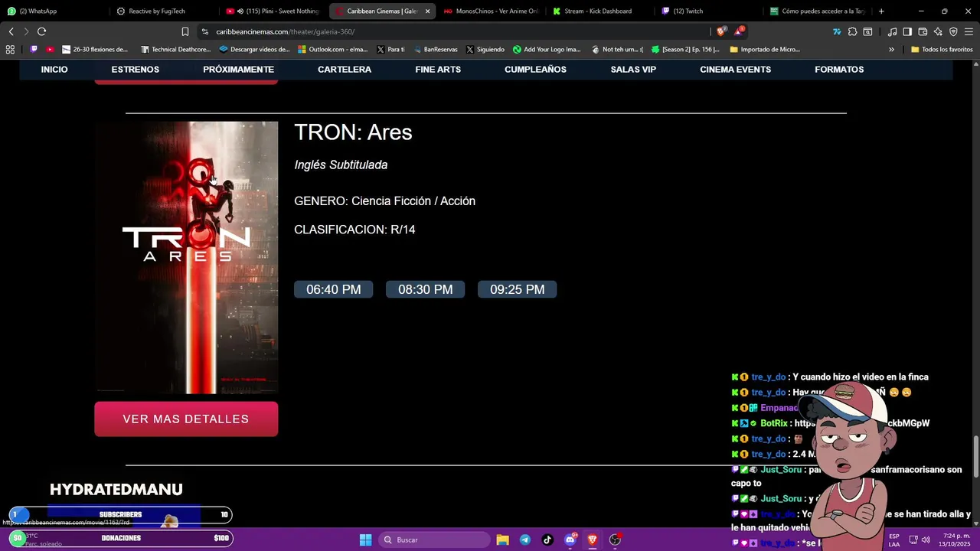Open the Brave Shields lion icon
Viewport: 980px width, 551px height.
[721, 31]
